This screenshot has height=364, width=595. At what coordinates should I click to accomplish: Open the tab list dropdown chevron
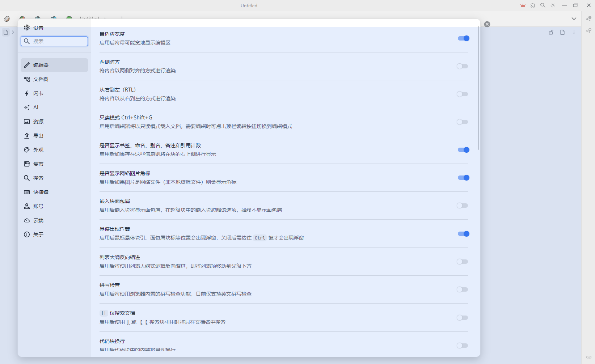click(574, 19)
